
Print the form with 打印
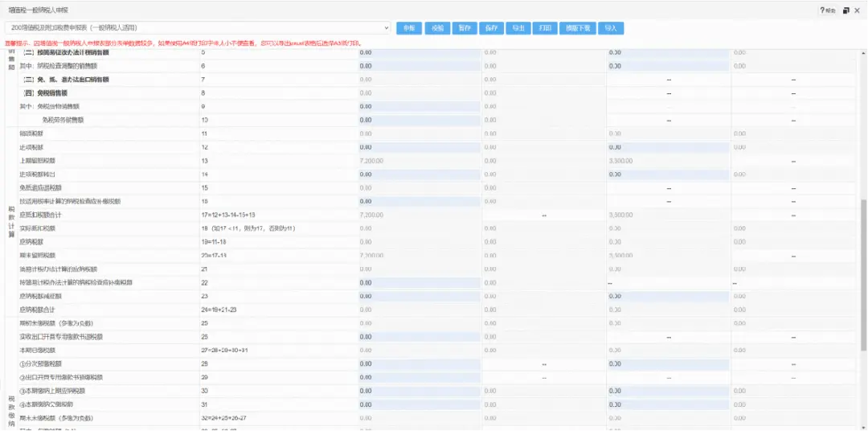point(546,28)
